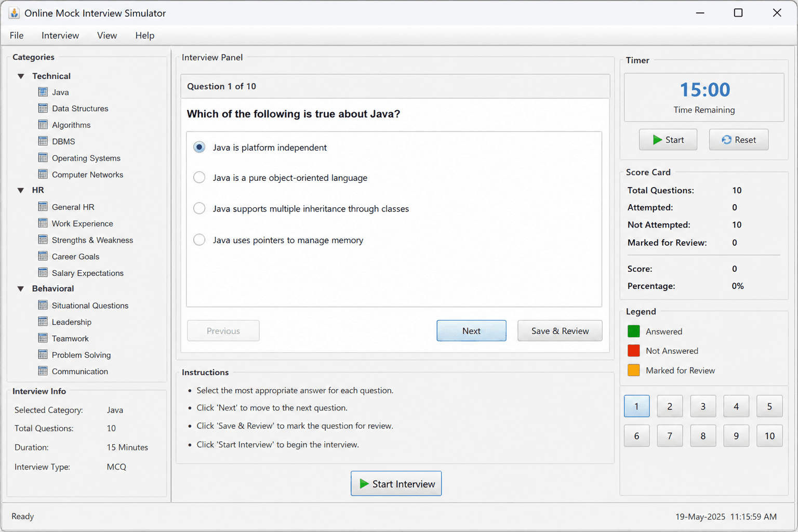Go to question 5 in navigator

coord(770,406)
